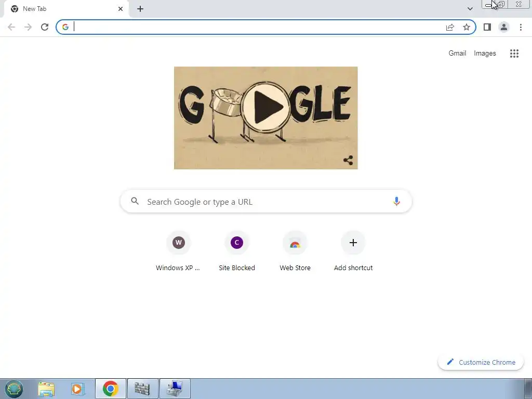Viewport: 532px width, 399px height.
Task: Launch Windows Media Player from taskbar
Action: pyautogui.click(x=78, y=389)
